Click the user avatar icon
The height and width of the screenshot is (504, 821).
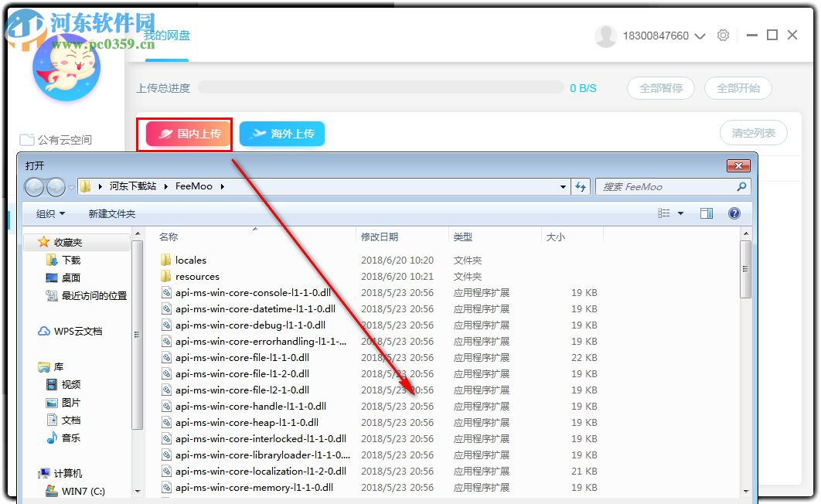click(x=606, y=36)
